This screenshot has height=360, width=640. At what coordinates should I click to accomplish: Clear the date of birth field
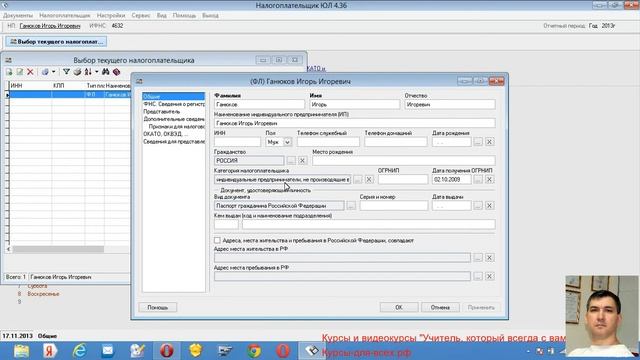tap(489, 142)
